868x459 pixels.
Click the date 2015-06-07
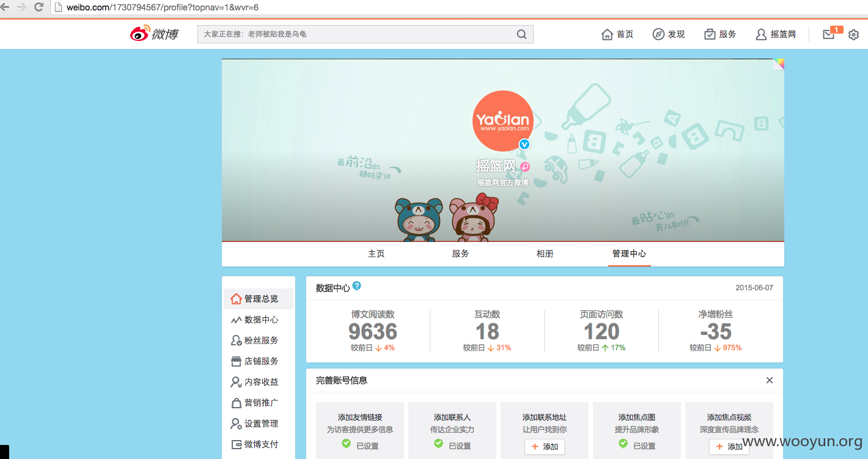[x=754, y=288]
